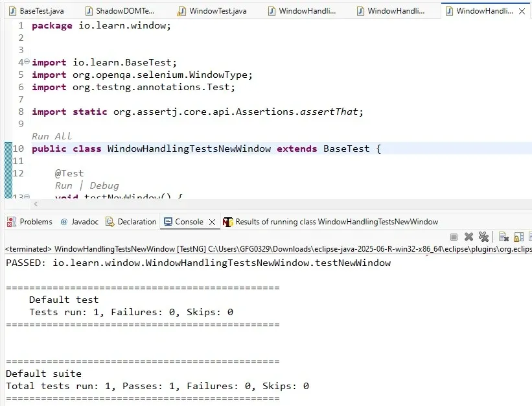Switch to the Declaration view tab

pyautogui.click(x=131, y=222)
